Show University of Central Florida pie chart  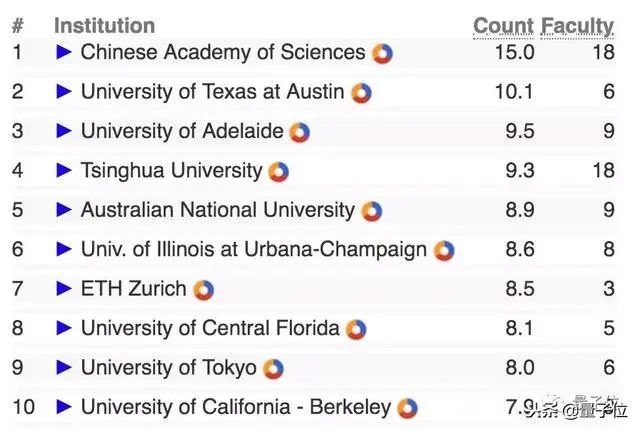[x=356, y=329]
